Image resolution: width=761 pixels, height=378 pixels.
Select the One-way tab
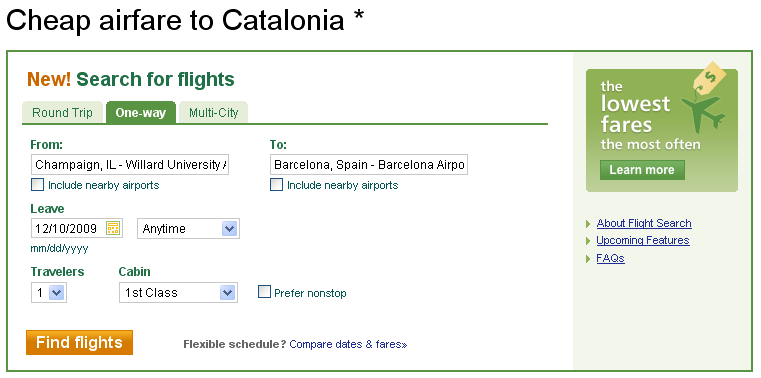141,113
